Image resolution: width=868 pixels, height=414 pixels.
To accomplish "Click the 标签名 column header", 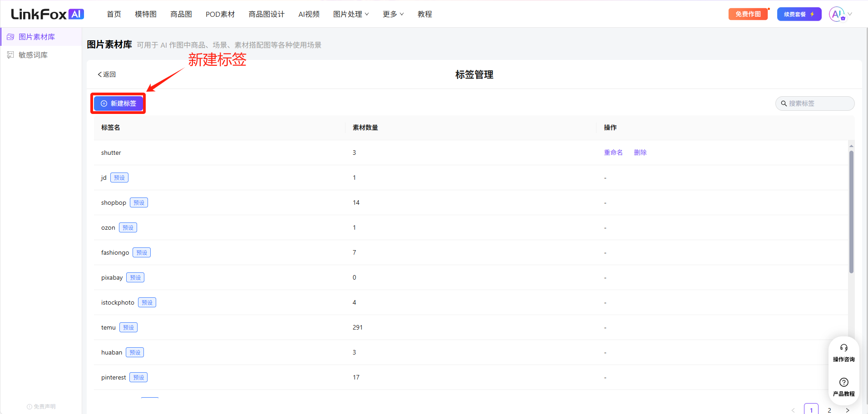I will [x=111, y=128].
